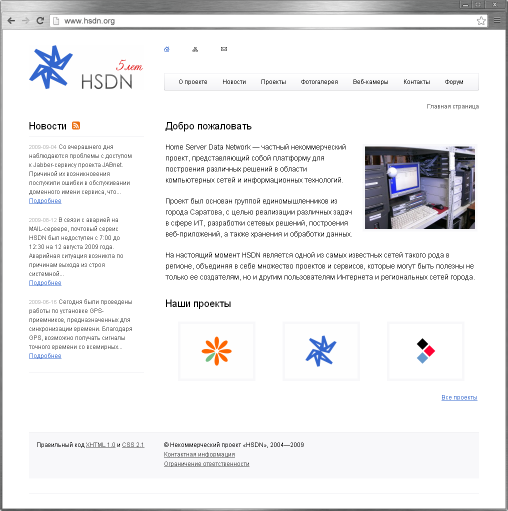Image resolution: width=508 pixels, height=511 pixels.
Task: Follow 'Подробнее' link under first news item
Action: [45, 201]
